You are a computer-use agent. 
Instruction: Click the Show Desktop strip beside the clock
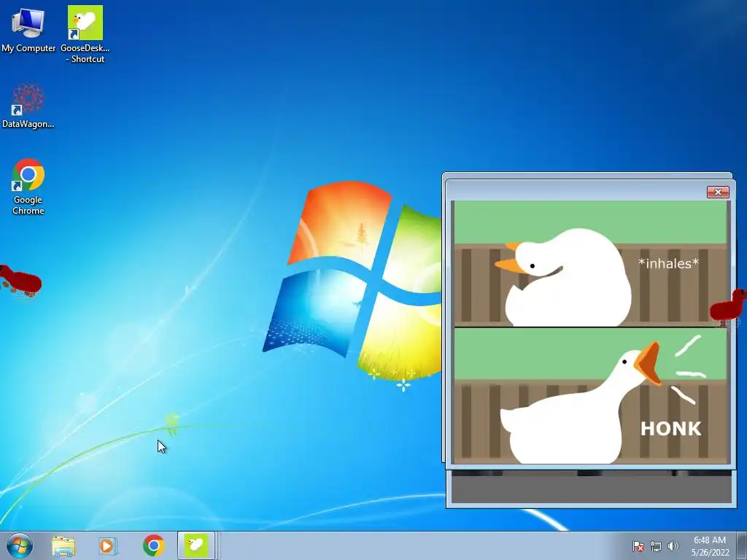tap(742, 545)
